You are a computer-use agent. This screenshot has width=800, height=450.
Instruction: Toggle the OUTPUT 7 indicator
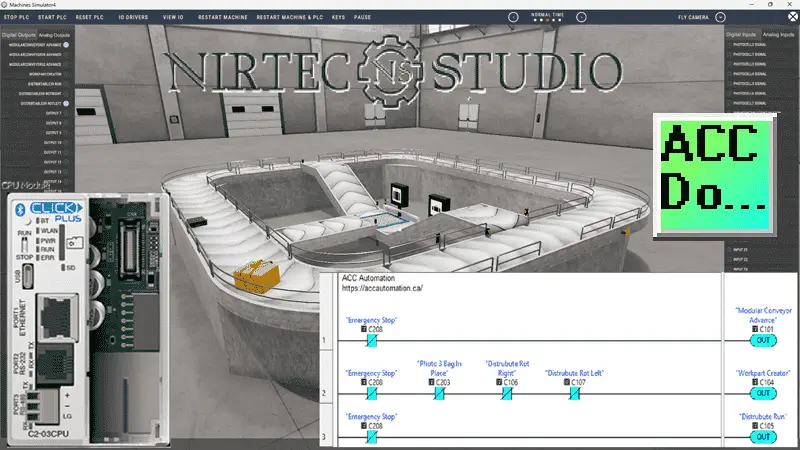pos(66,113)
